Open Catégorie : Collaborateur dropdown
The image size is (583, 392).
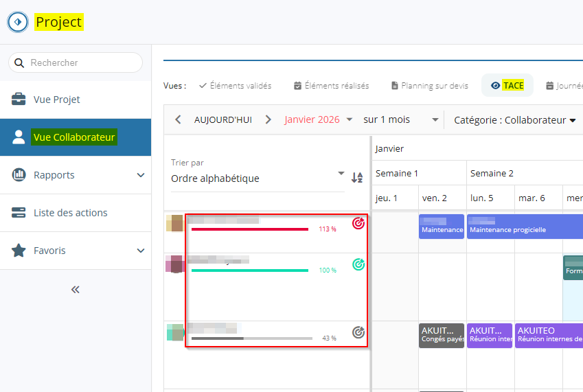pyautogui.click(x=514, y=120)
